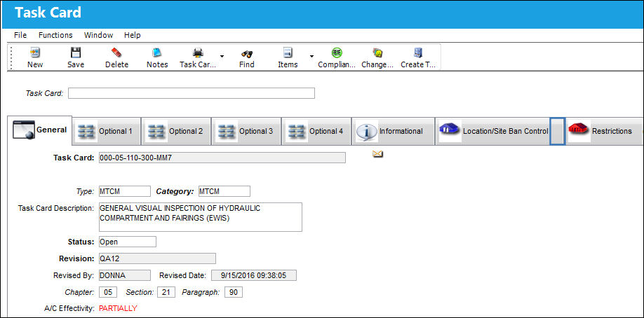The image size is (644, 318).
Task: Click the Find binoculars icon
Action: (x=247, y=53)
